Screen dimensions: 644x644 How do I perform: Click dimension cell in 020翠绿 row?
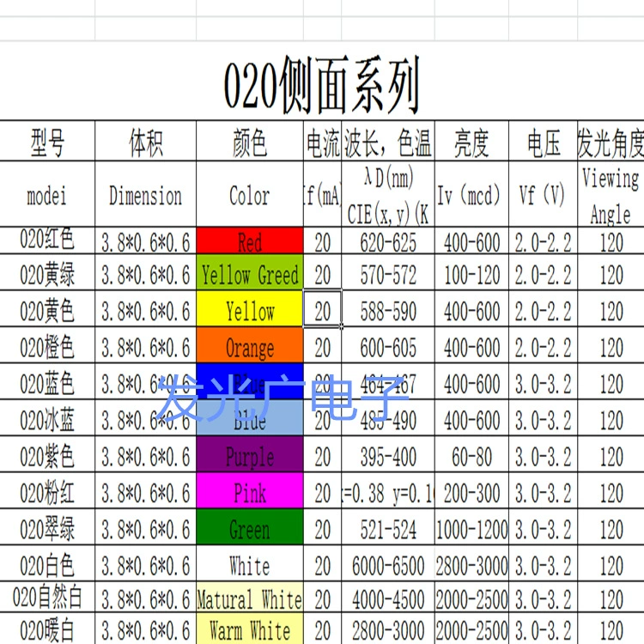coord(145,527)
